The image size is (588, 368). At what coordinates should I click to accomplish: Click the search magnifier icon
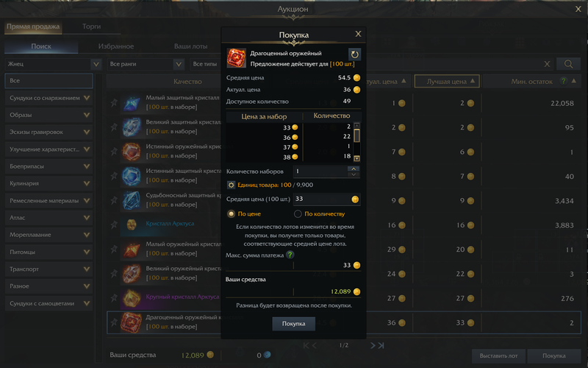(x=568, y=64)
